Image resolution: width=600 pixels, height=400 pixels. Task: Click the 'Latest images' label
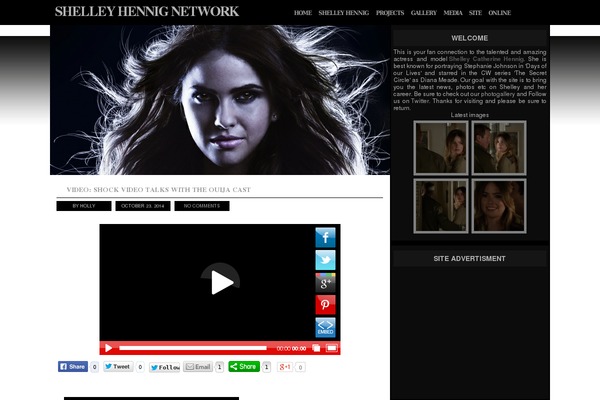(470, 115)
